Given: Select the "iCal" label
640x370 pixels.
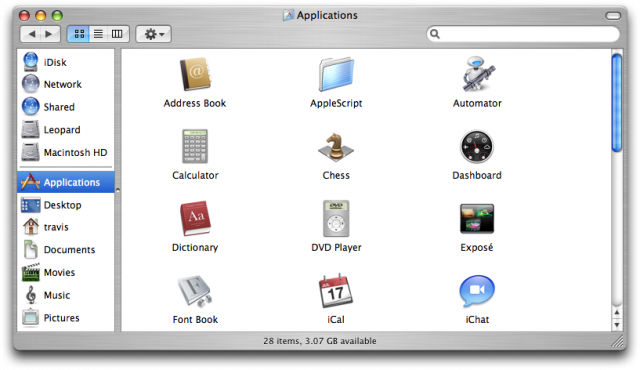Looking at the screenshot, I should pos(336,319).
